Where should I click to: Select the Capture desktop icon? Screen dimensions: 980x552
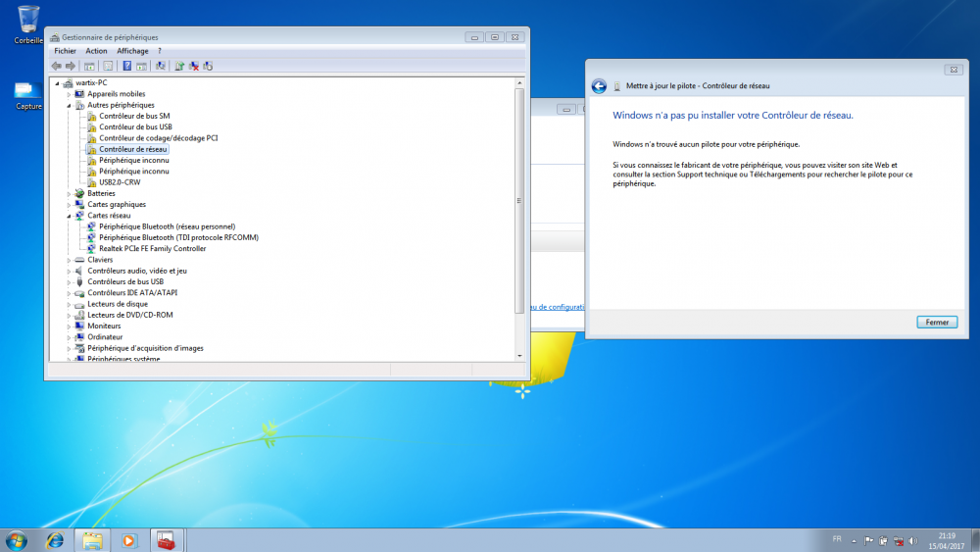pos(28,95)
